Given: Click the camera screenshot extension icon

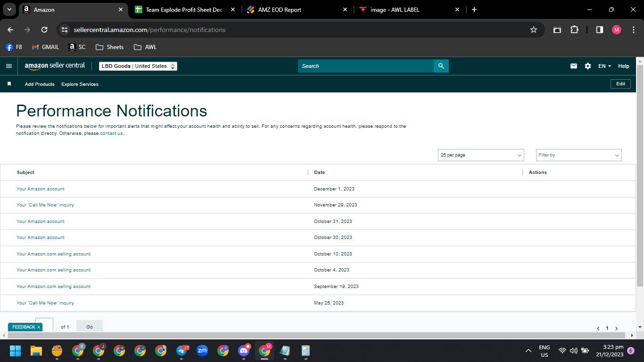Looking at the screenshot, I should (x=557, y=30).
